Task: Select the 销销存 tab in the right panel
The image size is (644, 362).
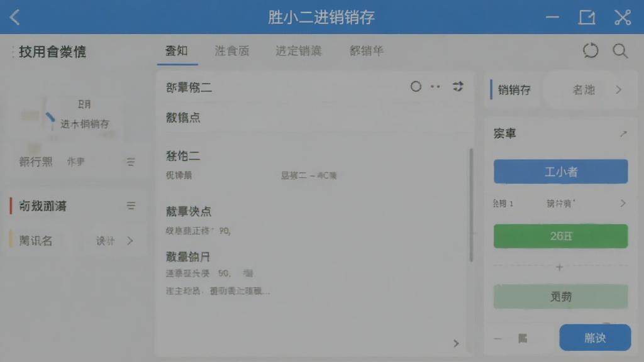Action: [514, 90]
